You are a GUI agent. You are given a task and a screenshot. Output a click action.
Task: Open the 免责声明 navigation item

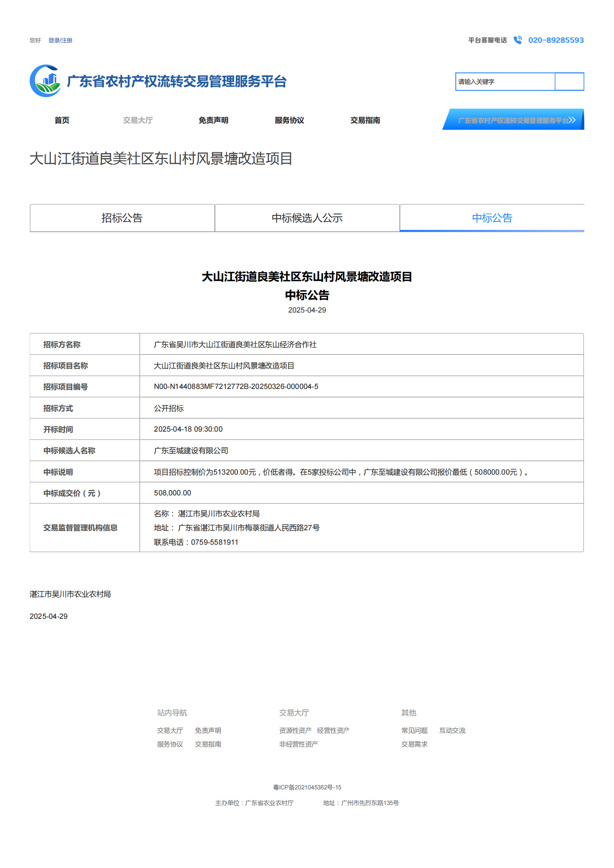(214, 121)
